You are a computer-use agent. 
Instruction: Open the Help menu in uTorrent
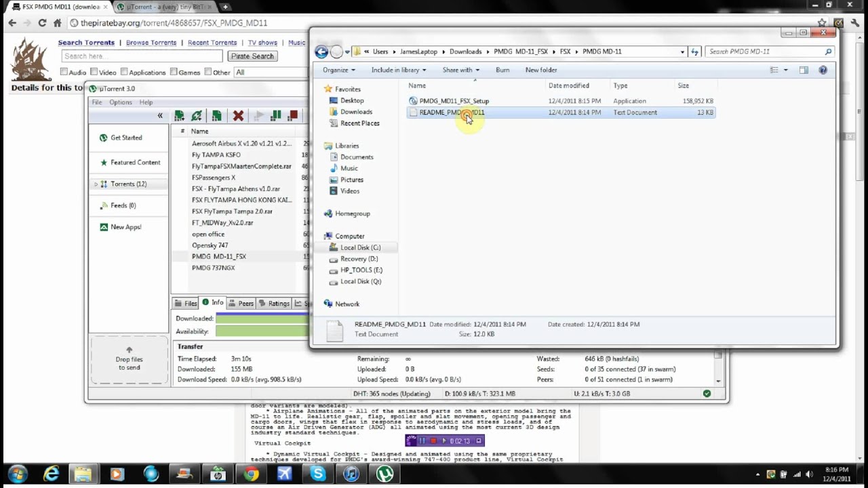tap(146, 102)
